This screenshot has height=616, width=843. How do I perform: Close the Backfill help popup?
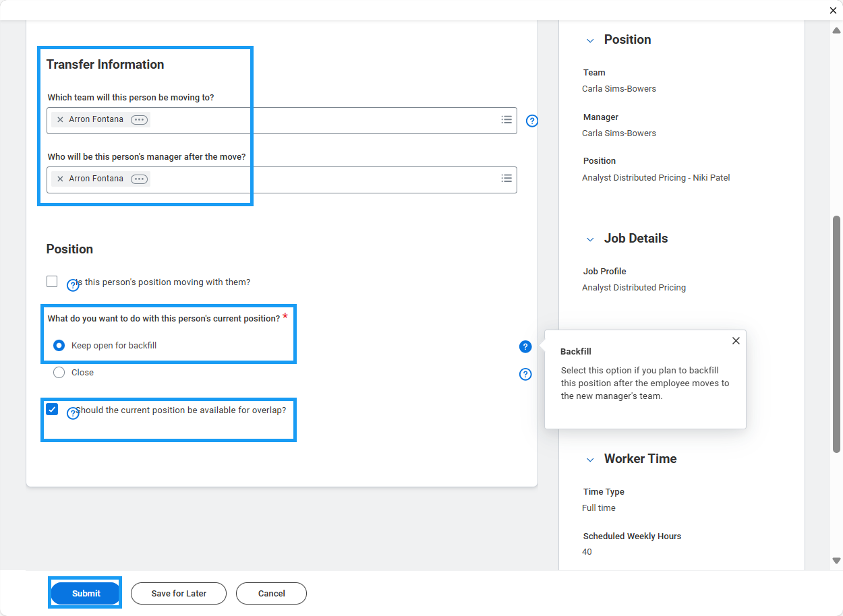click(x=736, y=341)
